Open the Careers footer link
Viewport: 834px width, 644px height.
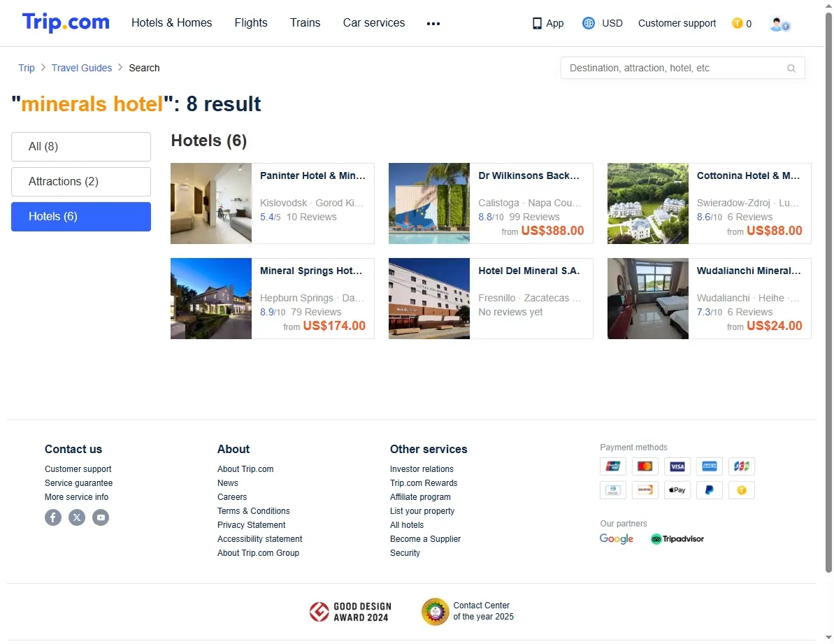coord(232,496)
